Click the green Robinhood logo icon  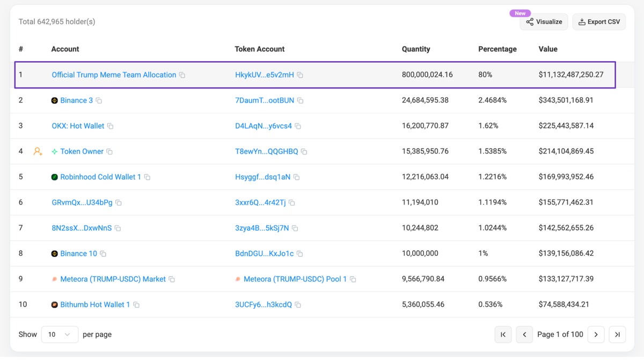[x=54, y=177]
